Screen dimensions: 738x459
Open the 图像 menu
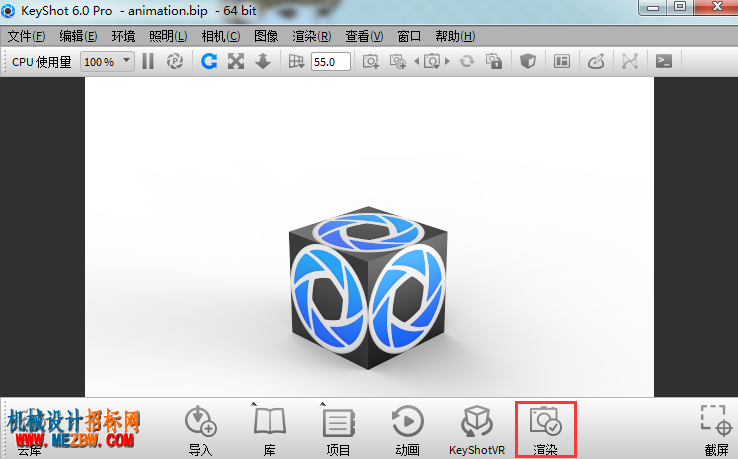266,36
